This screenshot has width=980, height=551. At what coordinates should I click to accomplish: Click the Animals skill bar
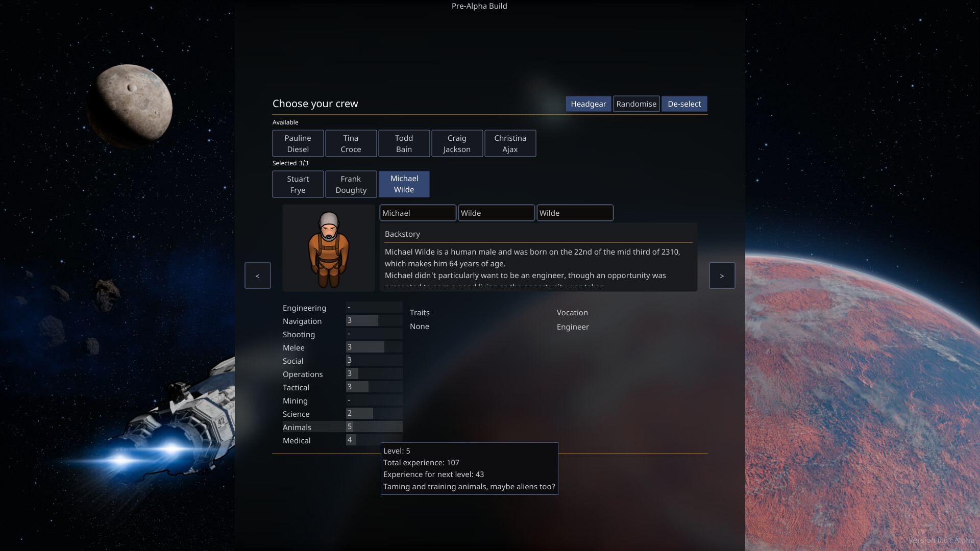(x=374, y=427)
